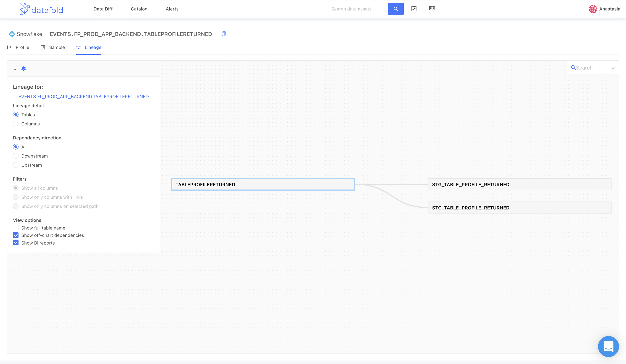
Task: Select Tables lineage detail
Action: tap(16, 115)
